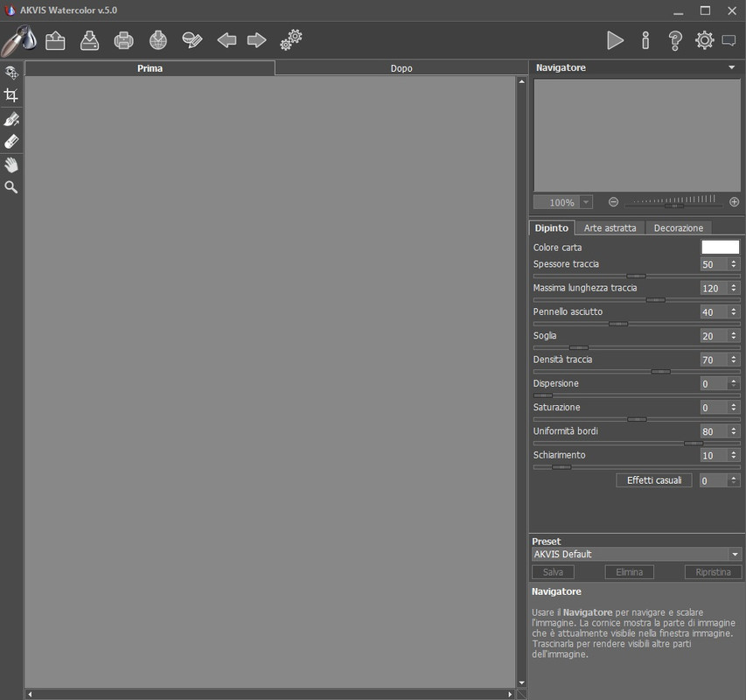Screen dimensions: 746x700
Task: Open the Arte astratta tab
Action: 610,228
